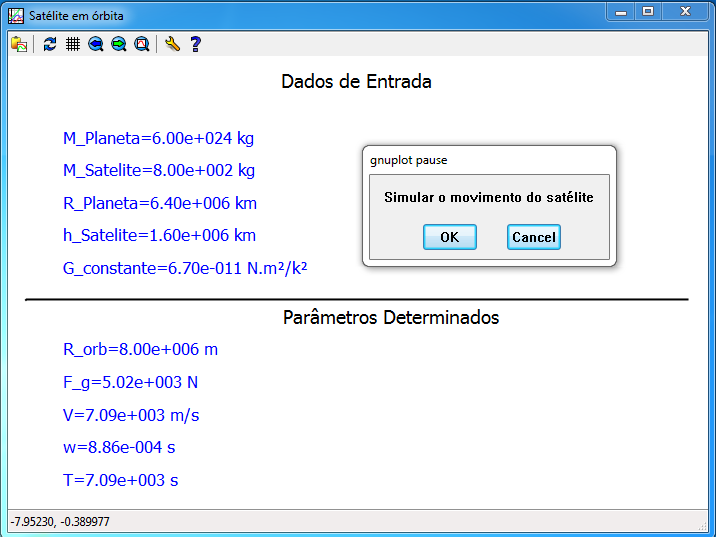Click the h_Satelite=1.60e+006 km text

coord(159,236)
